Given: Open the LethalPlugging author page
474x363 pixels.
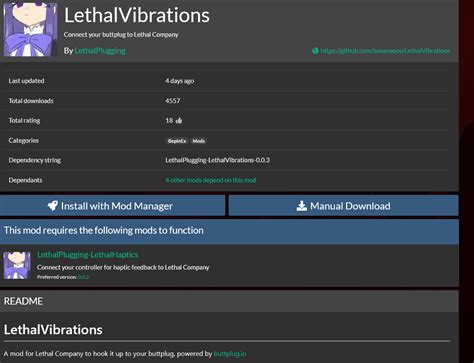Looking at the screenshot, I should coord(100,51).
